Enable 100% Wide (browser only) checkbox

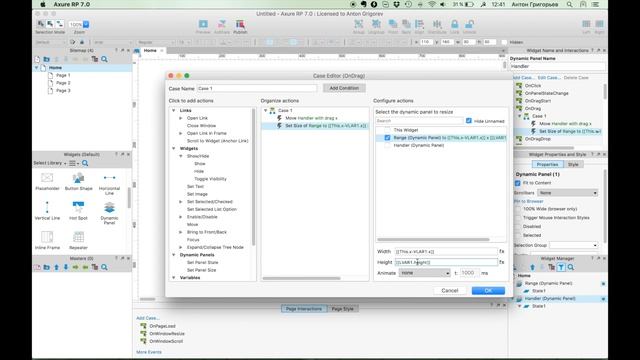(x=518, y=209)
